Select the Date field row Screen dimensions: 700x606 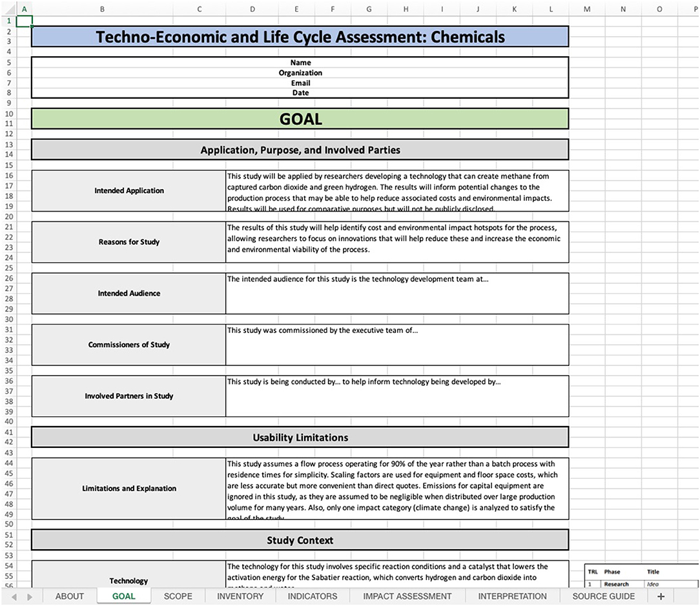(300, 93)
